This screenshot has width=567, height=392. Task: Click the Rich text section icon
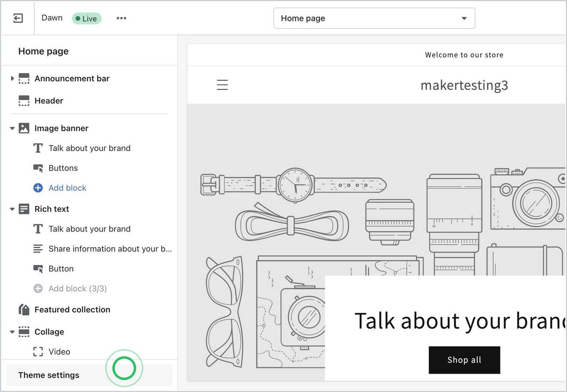[24, 209]
